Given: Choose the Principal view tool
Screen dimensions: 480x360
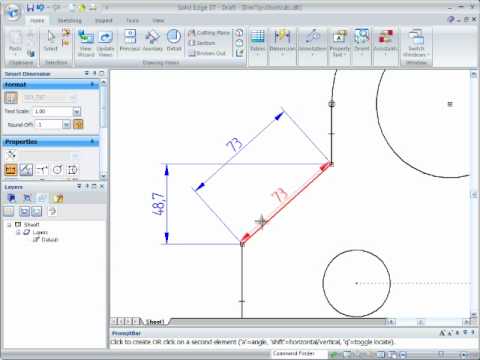Looking at the screenshot, I should (x=130, y=41).
